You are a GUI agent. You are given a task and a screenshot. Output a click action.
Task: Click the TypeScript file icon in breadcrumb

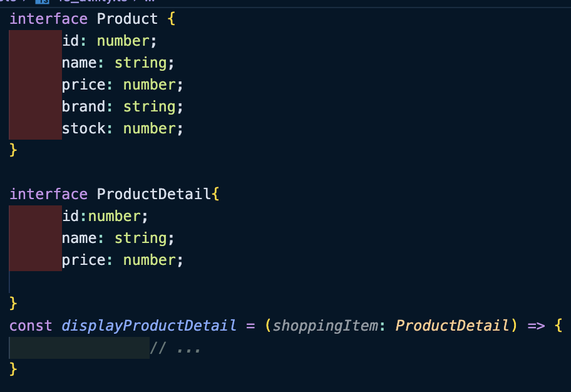coord(42,2)
